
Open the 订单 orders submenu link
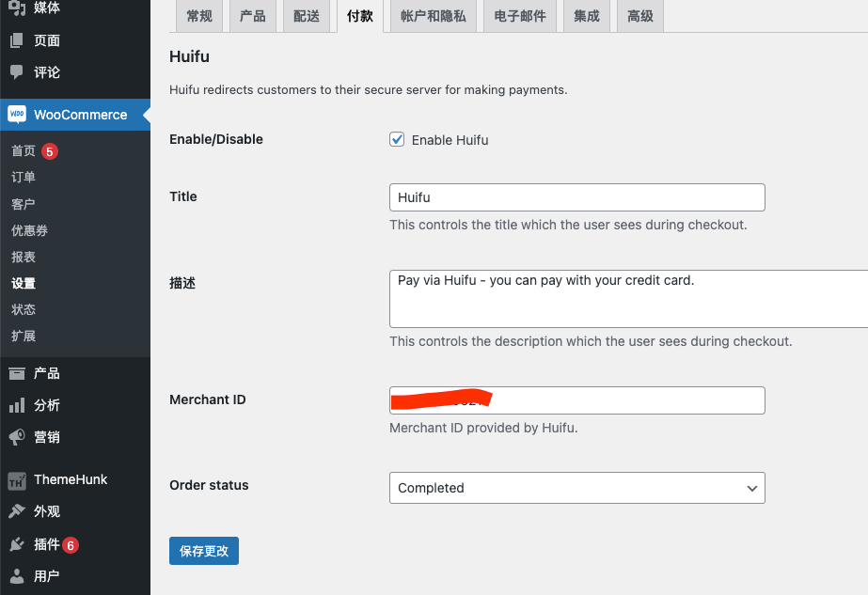[x=24, y=177]
